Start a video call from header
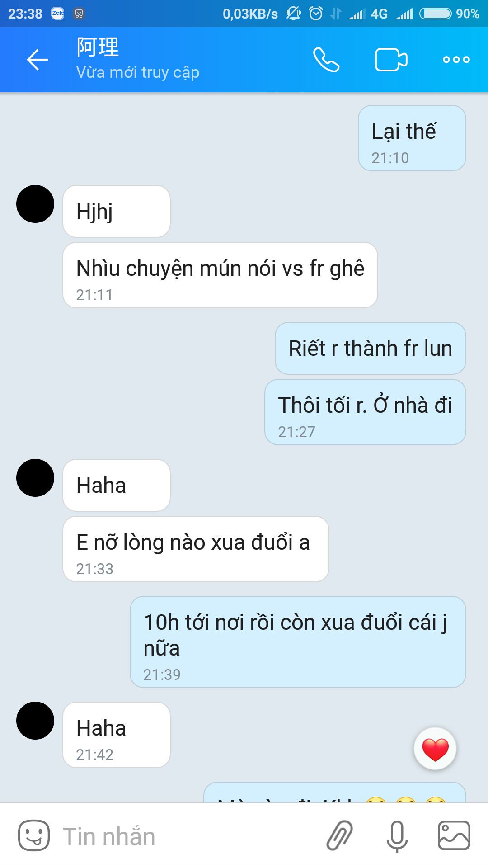 391,60
